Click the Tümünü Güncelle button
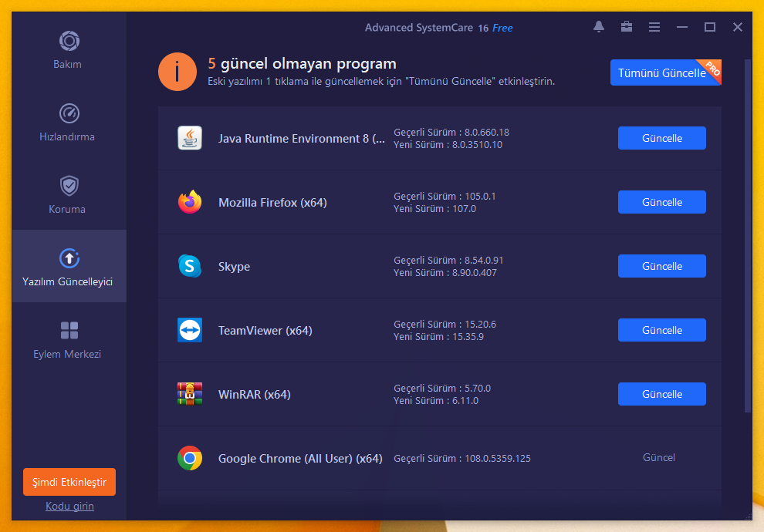 click(x=665, y=72)
